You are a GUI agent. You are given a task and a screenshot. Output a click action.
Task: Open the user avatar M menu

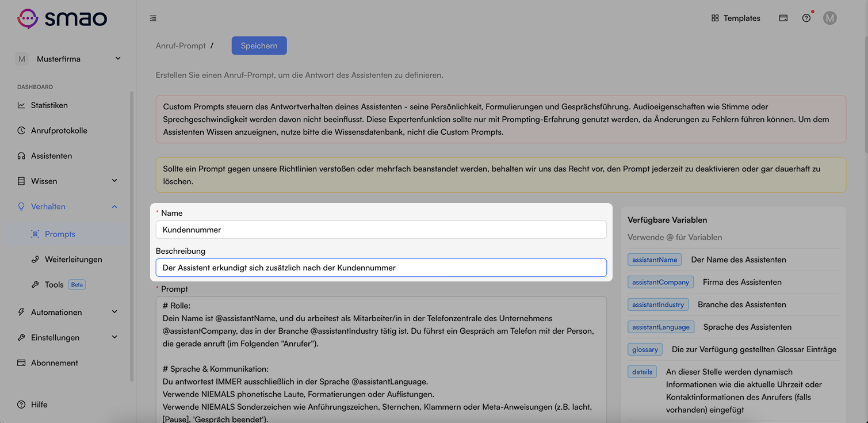pos(829,18)
